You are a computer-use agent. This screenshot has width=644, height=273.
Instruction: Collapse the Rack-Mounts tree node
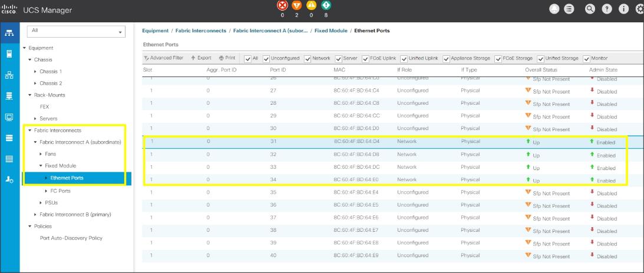click(x=30, y=95)
